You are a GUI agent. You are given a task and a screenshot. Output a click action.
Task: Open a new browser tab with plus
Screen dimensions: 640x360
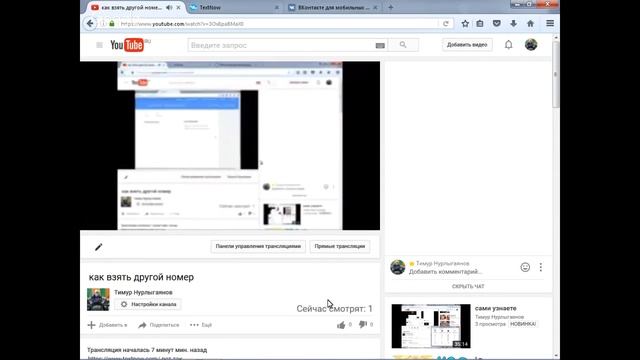click(391, 7)
